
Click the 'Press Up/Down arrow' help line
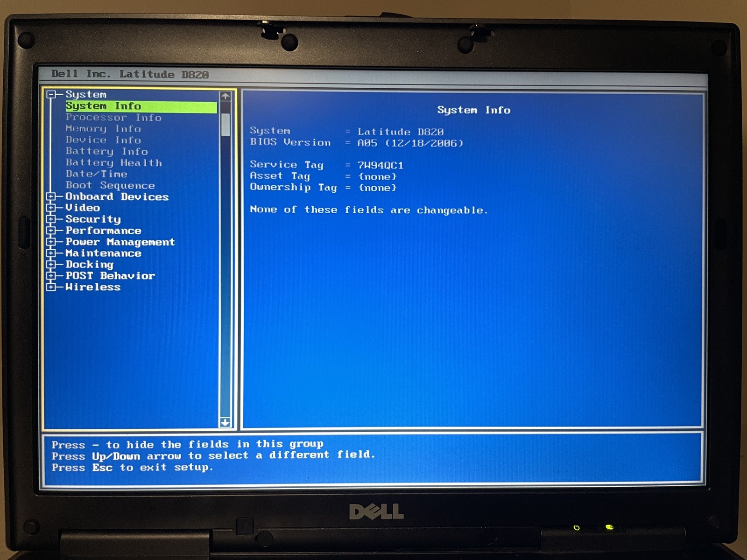[x=213, y=455]
